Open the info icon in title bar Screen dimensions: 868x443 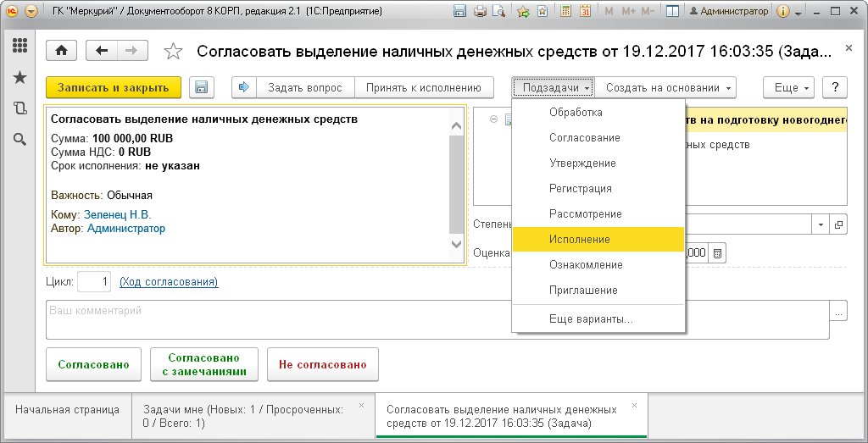pyautogui.click(x=782, y=11)
